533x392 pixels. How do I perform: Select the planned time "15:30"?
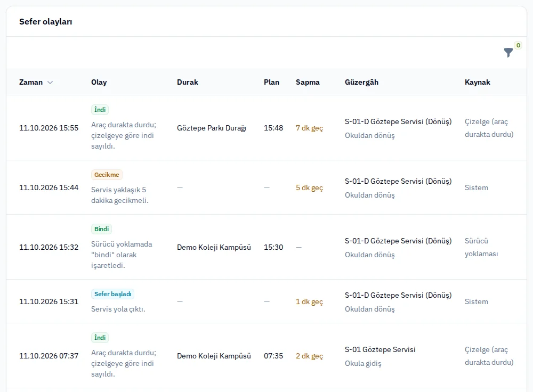point(273,247)
